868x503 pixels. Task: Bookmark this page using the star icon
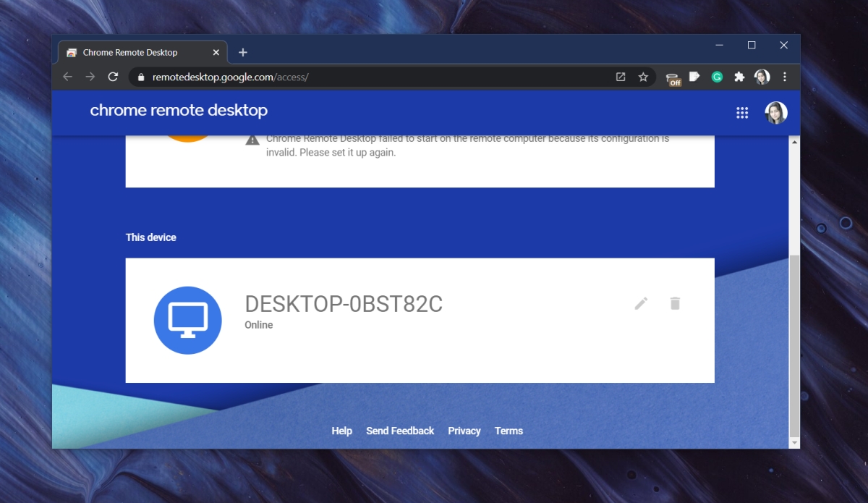pos(643,76)
